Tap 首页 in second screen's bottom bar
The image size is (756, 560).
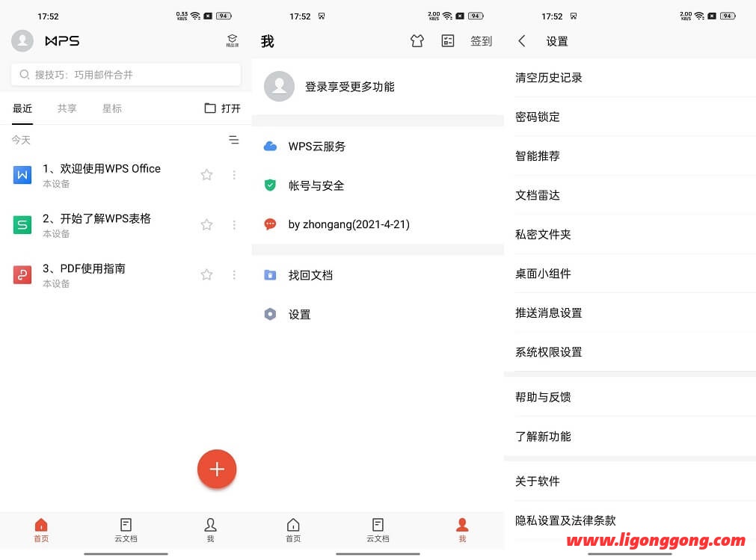coord(293,530)
